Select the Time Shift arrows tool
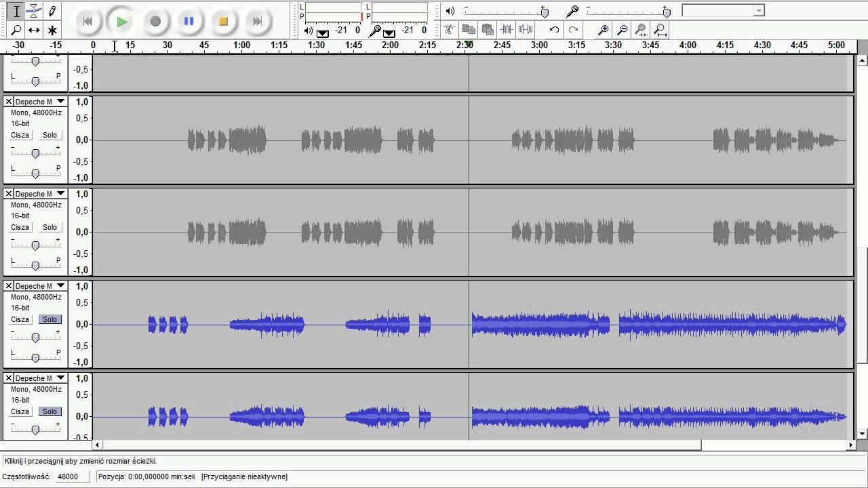Screen dimensions: 868x488 tap(34, 30)
